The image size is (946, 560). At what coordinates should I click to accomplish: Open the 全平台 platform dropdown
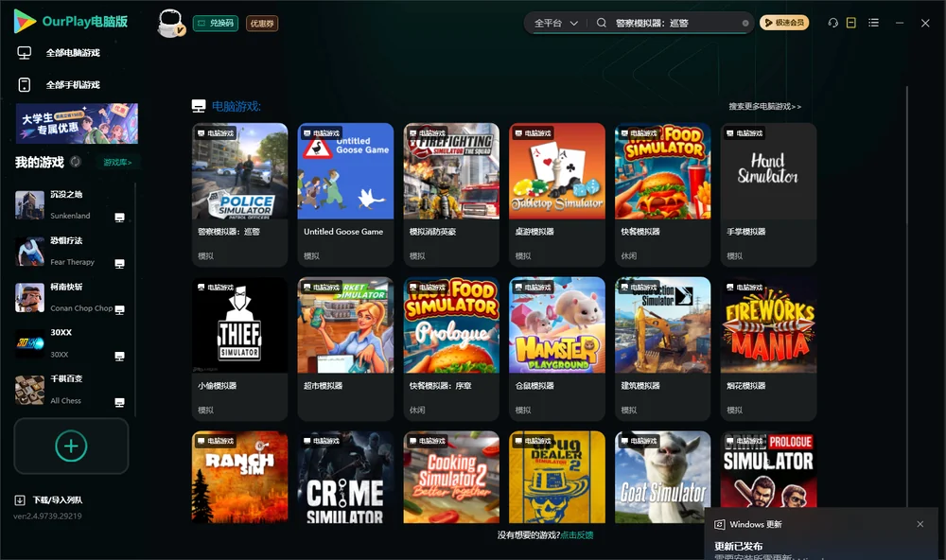(x=555, y=23)
